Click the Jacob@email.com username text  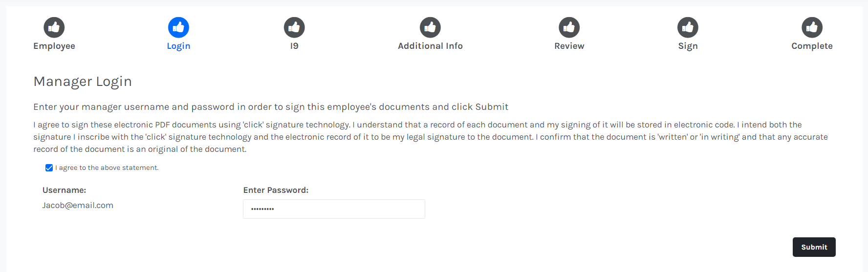78,206
